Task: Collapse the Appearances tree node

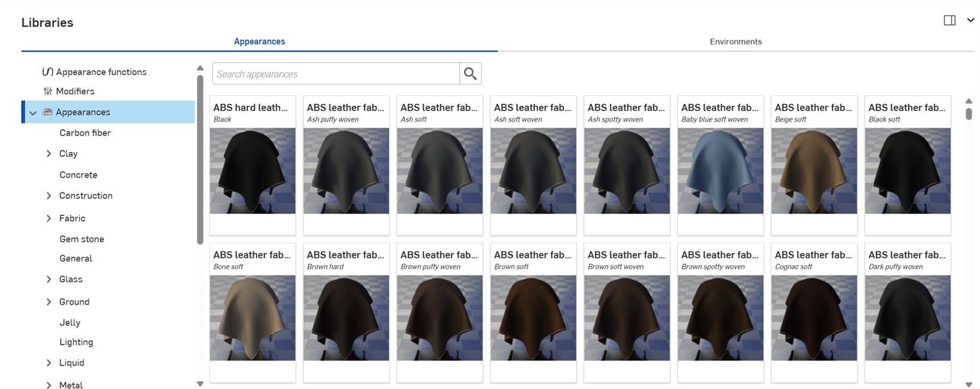Action: 32,113
